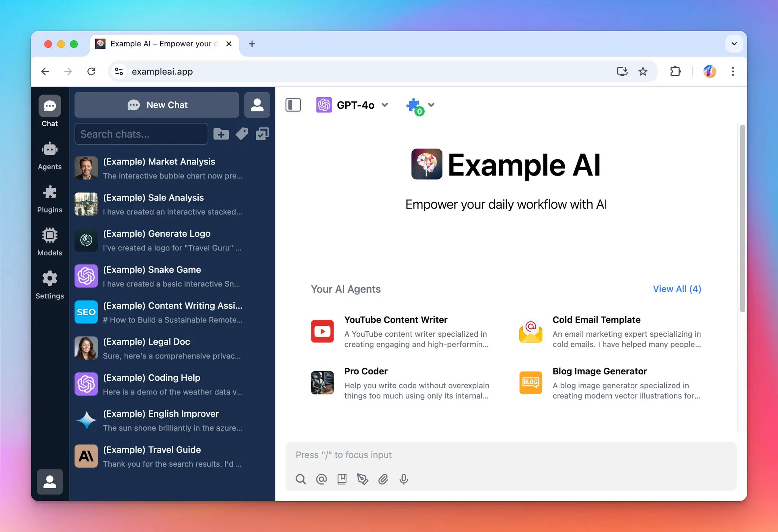Open the Plugins section in sidebar

(50, 199)
